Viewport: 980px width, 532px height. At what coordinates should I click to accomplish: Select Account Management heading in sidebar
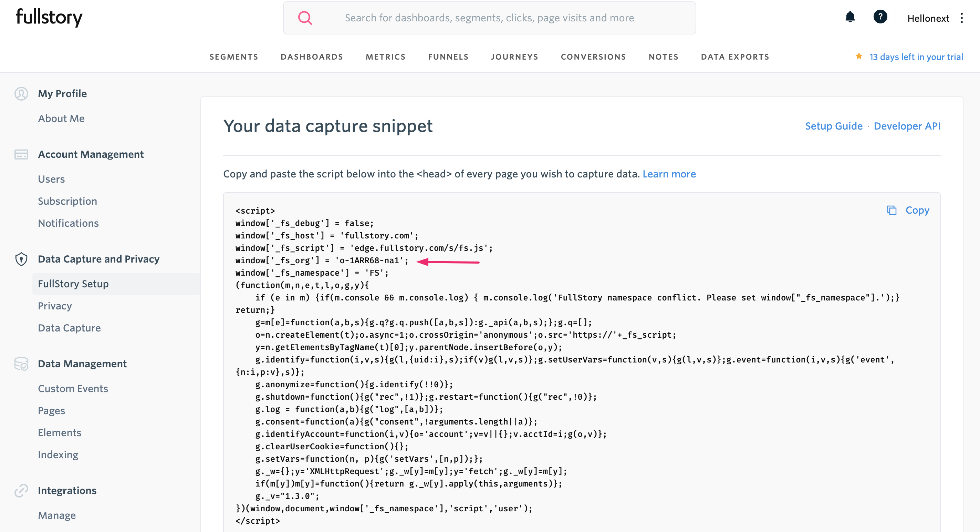click(91, 154)
